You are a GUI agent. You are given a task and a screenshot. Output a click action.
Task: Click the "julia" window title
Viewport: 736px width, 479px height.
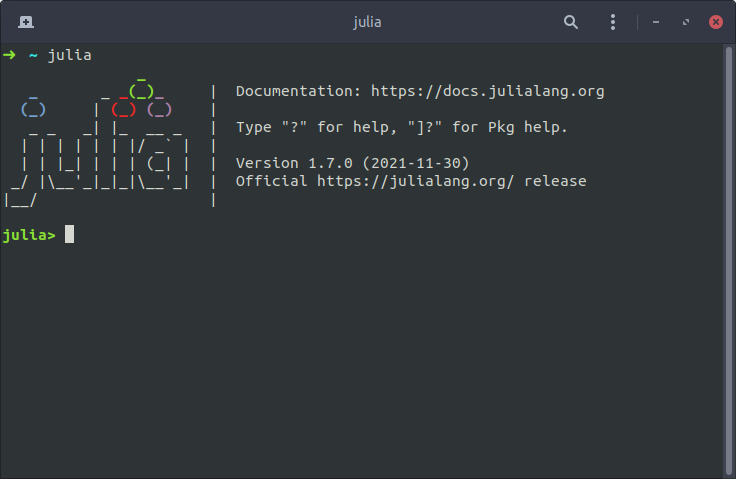tap(367, 22)
